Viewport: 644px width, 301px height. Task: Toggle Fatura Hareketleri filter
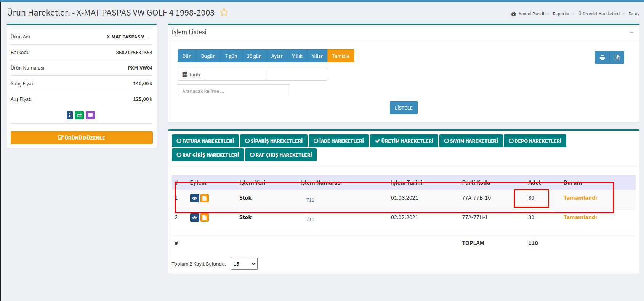point(205,141)
